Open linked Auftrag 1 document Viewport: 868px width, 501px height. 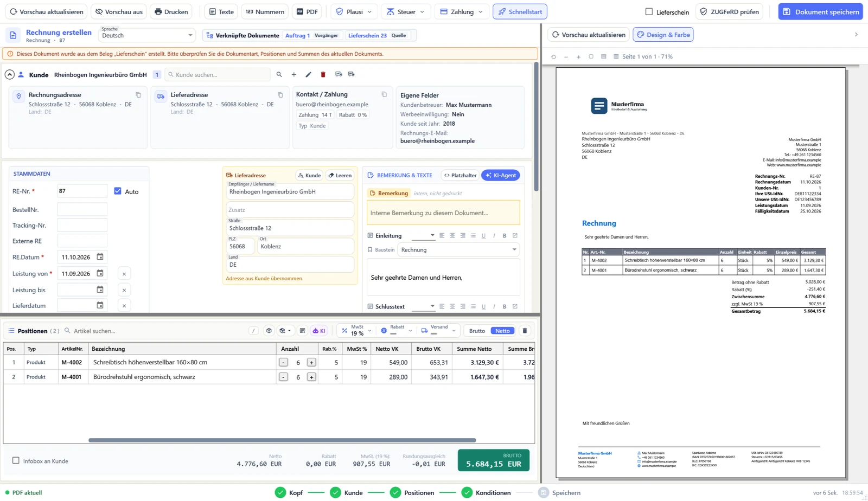297,35
